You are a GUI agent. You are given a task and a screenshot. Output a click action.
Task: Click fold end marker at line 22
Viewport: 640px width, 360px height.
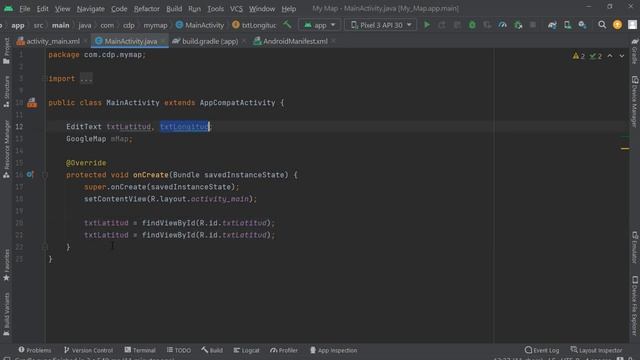pos(45,247)
